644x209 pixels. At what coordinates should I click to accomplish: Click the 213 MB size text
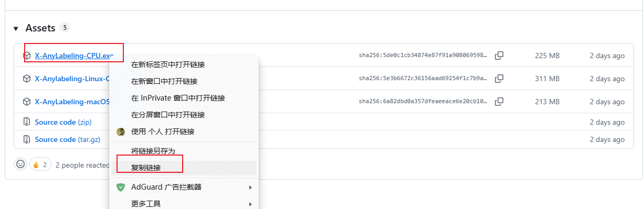click(x=547, y=102)
